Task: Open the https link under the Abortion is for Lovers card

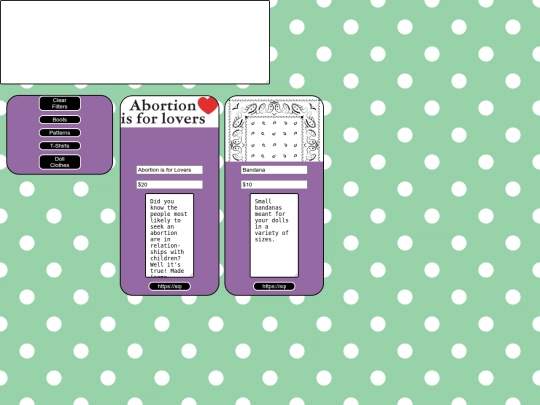Action: 169,286
